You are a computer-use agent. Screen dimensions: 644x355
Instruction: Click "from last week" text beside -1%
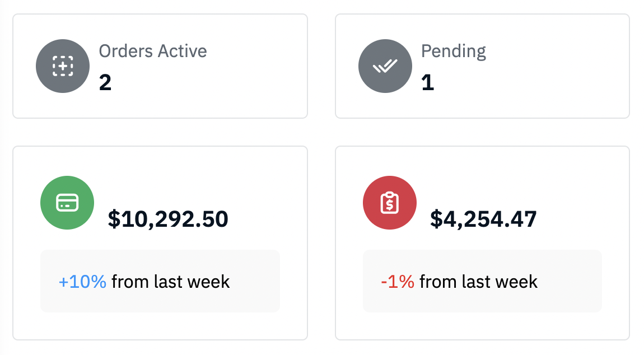[x=478, y=282]
